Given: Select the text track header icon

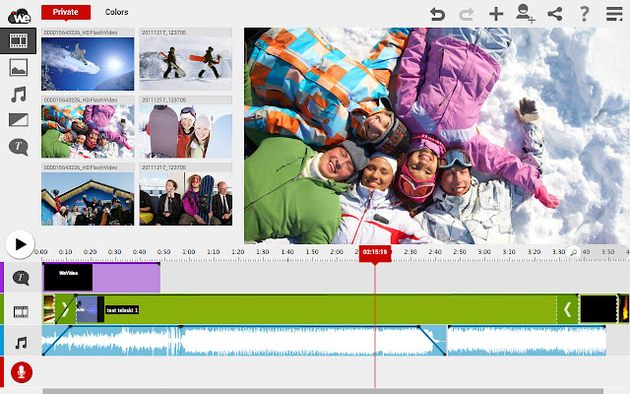Looking at the screenshot, I should click(20, 278).
